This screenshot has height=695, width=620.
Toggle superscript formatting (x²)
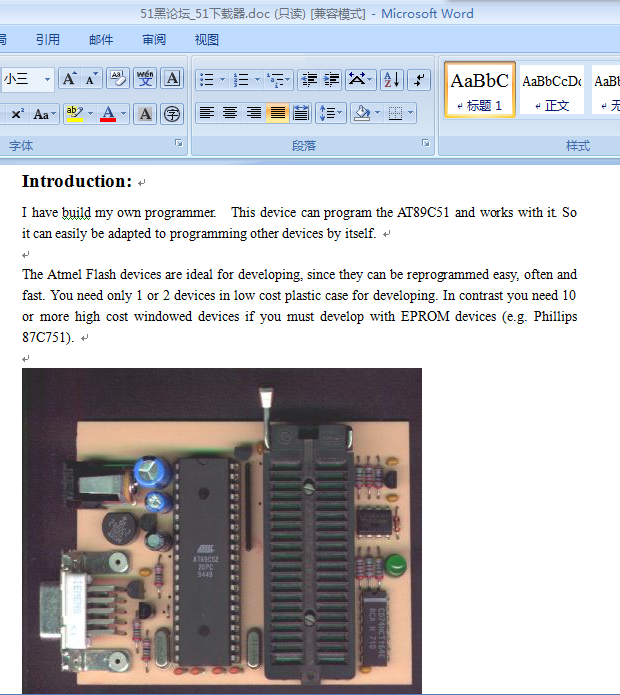[17, 114]
